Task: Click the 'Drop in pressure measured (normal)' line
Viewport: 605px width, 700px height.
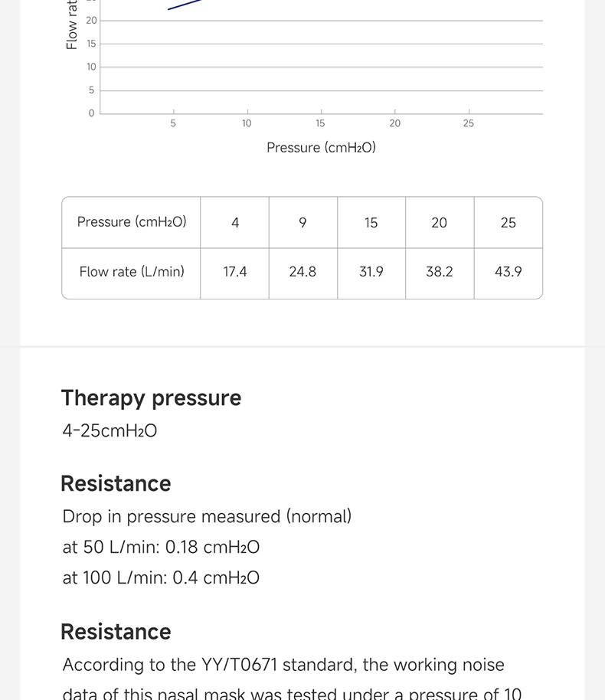Action: pyautogui.click(x=207, y=517)
